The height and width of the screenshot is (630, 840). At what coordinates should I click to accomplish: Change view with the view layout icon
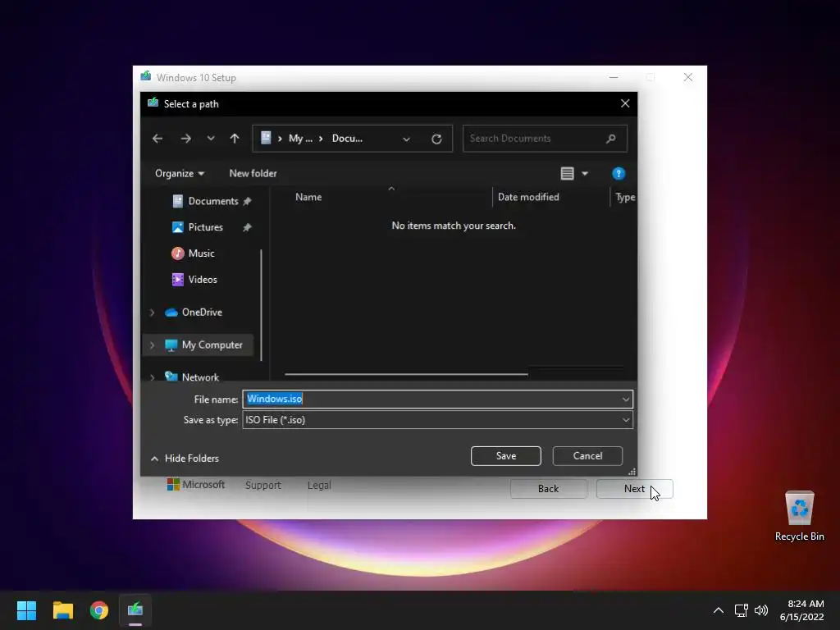coord(568,174)
